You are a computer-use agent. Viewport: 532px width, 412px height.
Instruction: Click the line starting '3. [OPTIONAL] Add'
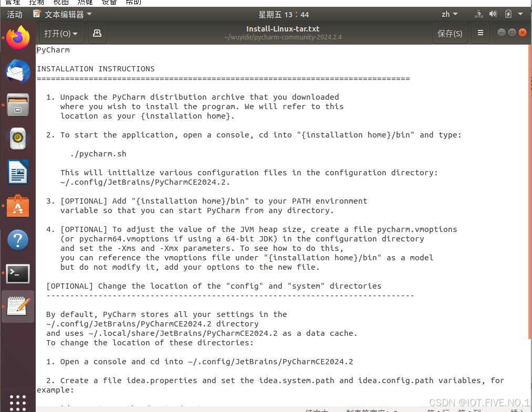click(x=206, y=201)
